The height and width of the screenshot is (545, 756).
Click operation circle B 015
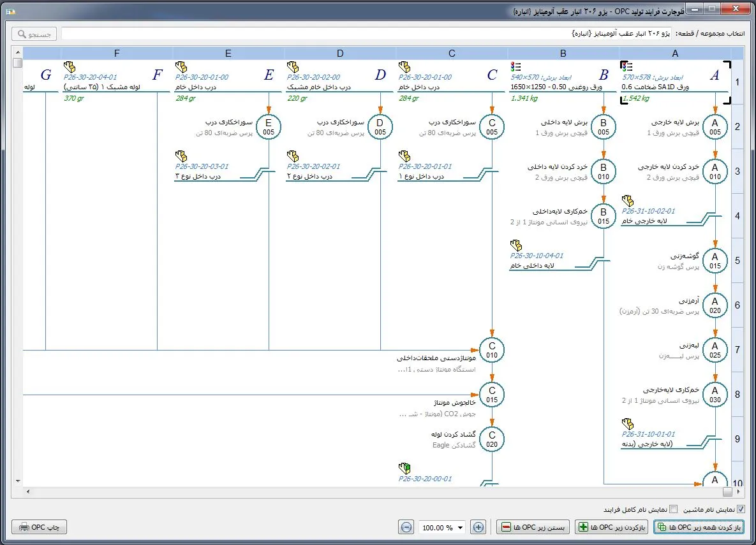tap(604, 216)
